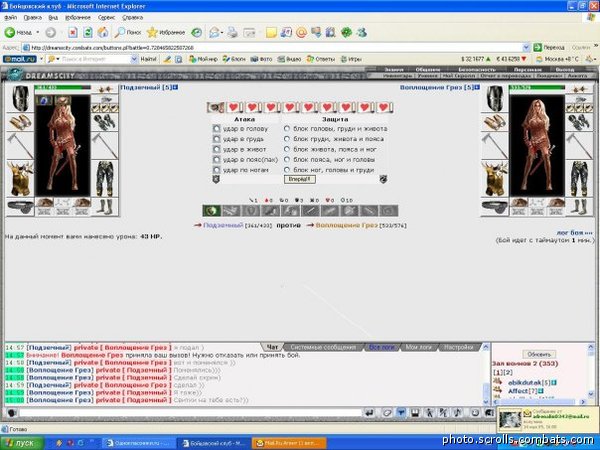Click the boots slot on left character
Viewport: 600px width, 450px height.
104,207
